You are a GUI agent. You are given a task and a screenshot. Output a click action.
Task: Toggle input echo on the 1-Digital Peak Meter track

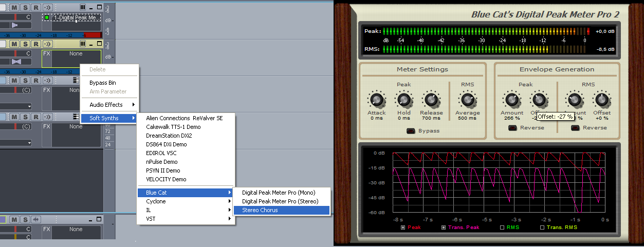(x=48, y=8)
